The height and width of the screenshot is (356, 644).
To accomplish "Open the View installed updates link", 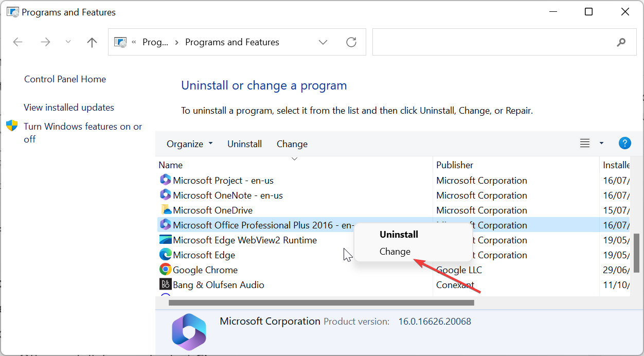I will click(69, 108).
